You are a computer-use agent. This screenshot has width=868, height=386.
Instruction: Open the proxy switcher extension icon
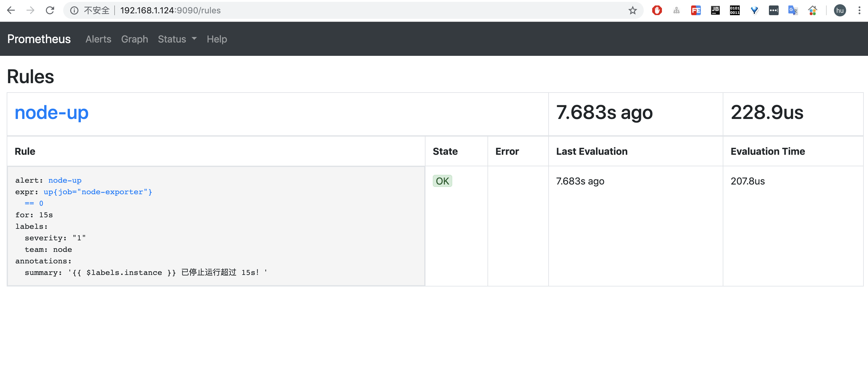[x=676, y=10]
